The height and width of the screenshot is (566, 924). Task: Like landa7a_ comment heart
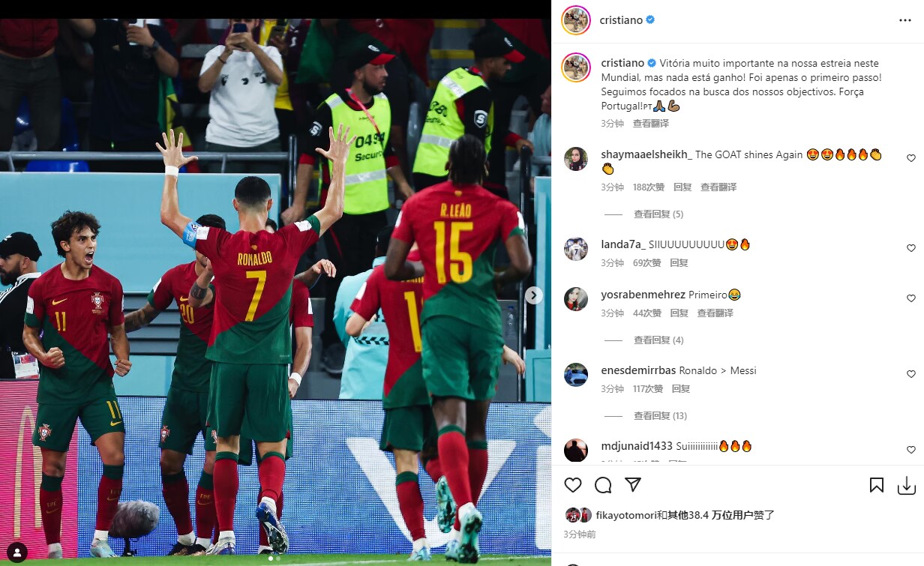(x=911, y=248)
